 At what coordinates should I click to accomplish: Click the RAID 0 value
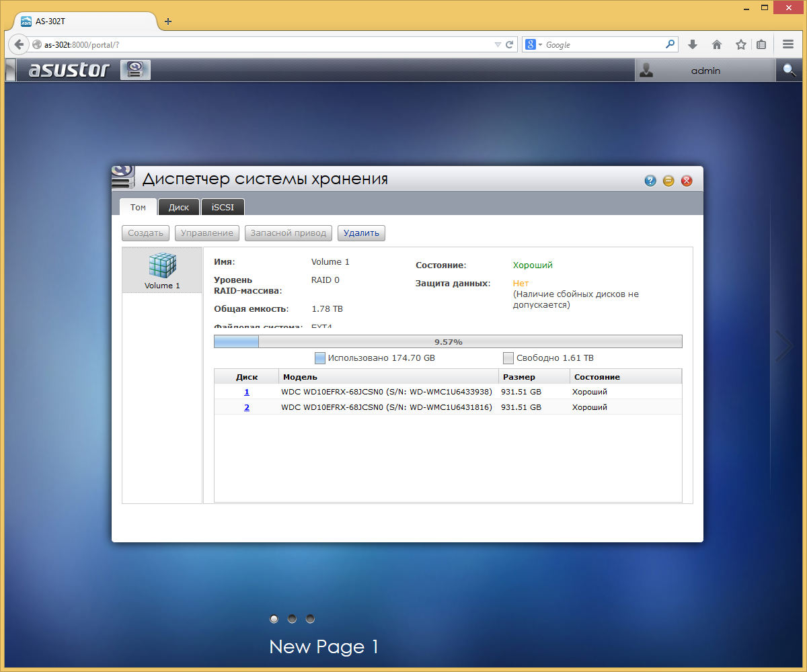click(325, 280)
